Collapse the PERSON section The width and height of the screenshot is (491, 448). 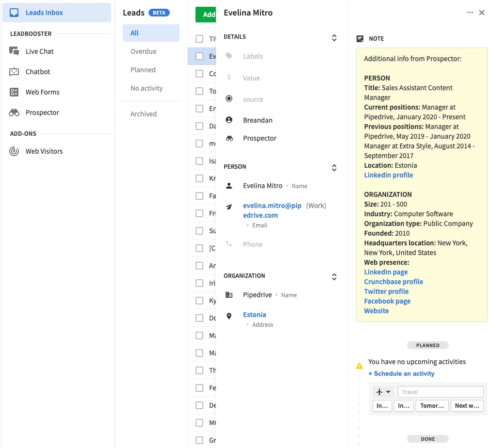(x=334, y=168)
